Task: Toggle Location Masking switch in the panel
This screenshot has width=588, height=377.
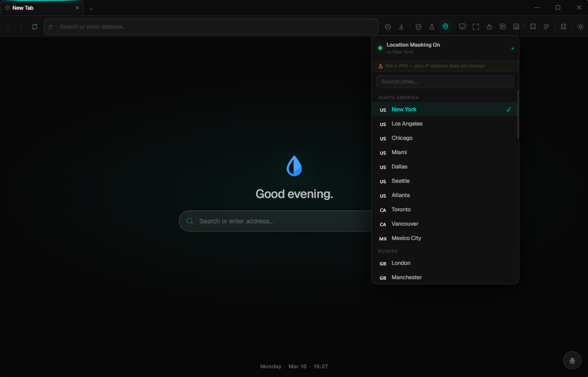Action: click(x=512, y=48)
